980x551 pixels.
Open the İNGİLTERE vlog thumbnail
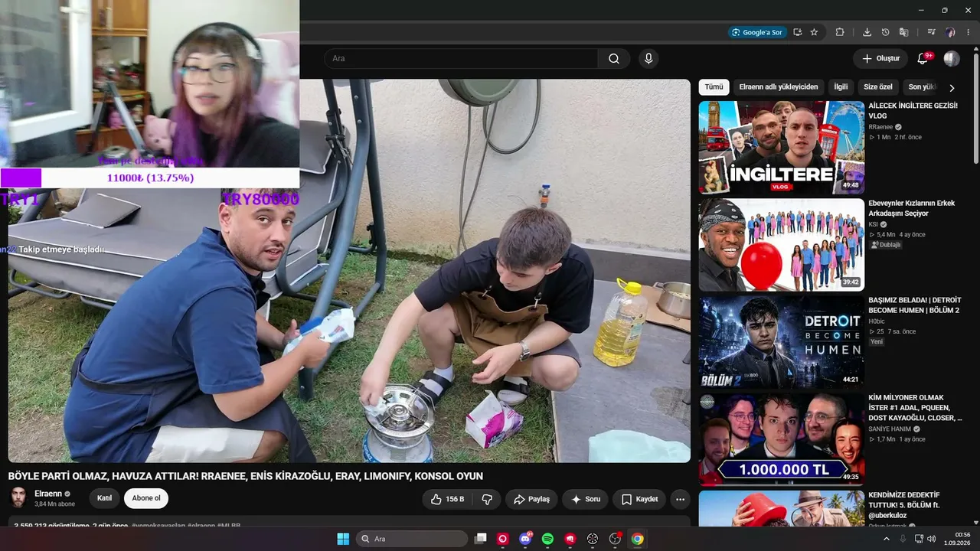tap(782, 148)
